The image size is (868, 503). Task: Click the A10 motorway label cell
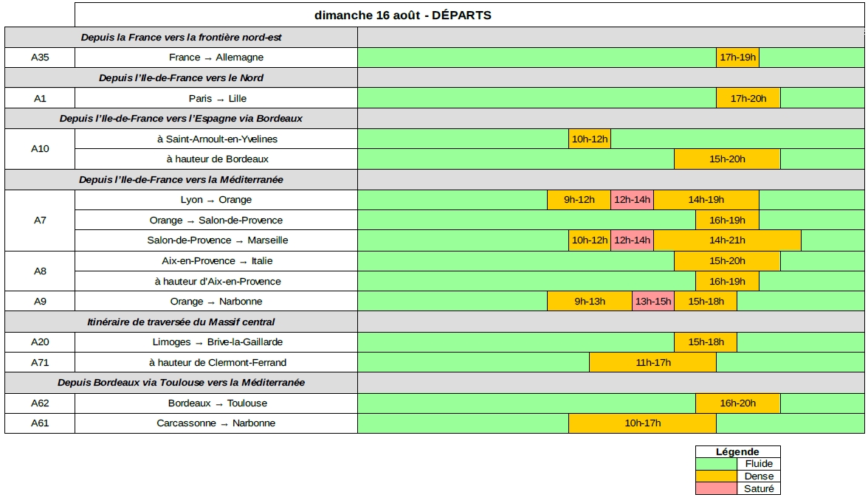40,149
